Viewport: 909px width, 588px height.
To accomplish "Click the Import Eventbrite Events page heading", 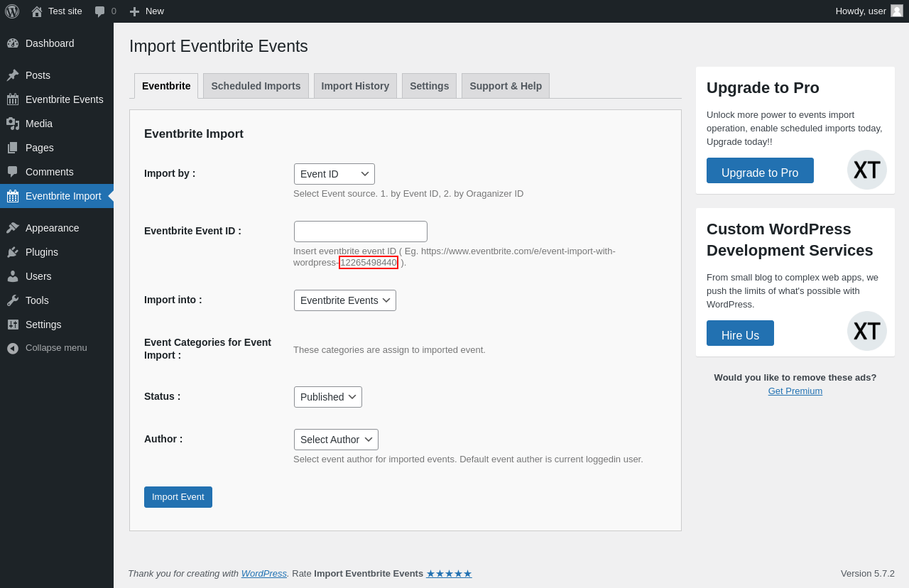I will tap(219, 46).
